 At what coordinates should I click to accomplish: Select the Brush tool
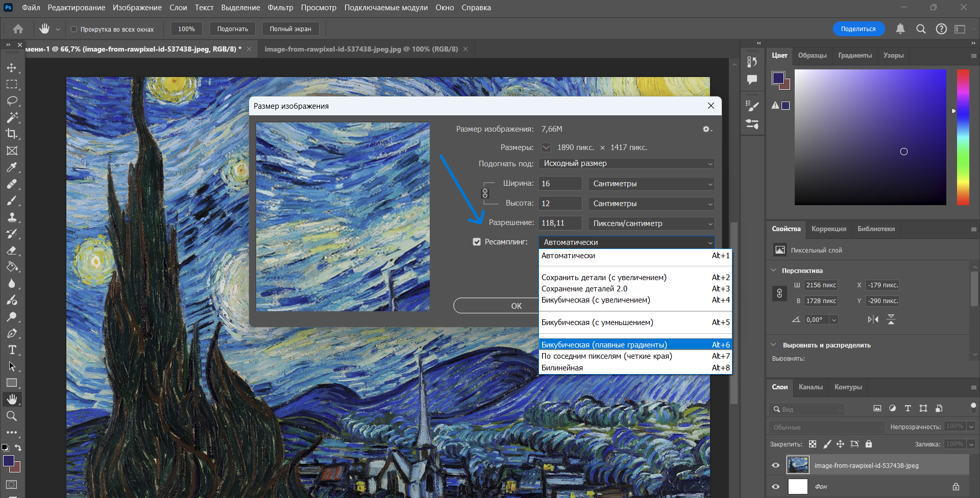[x=12, y=201]
